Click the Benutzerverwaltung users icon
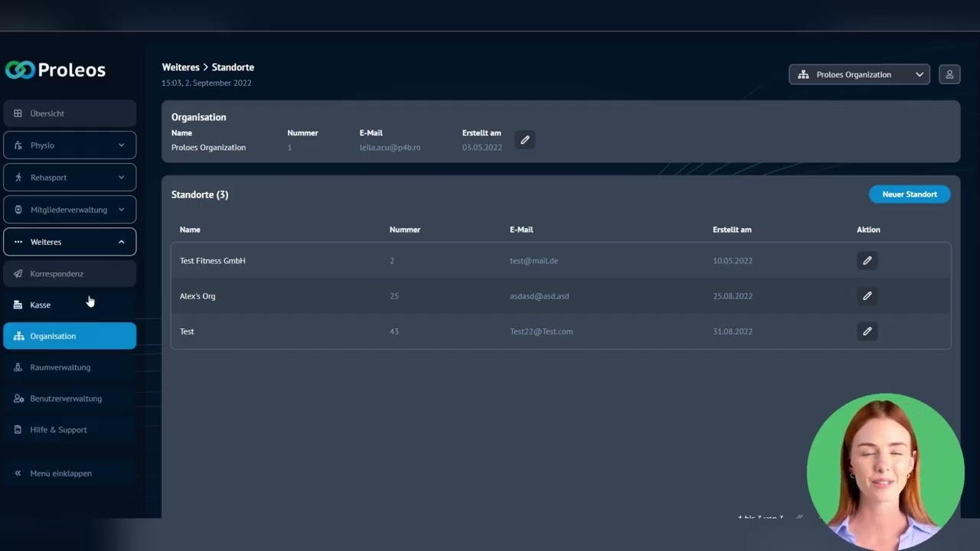The width and height of the screenshot is (980, 551). (18, 399)
